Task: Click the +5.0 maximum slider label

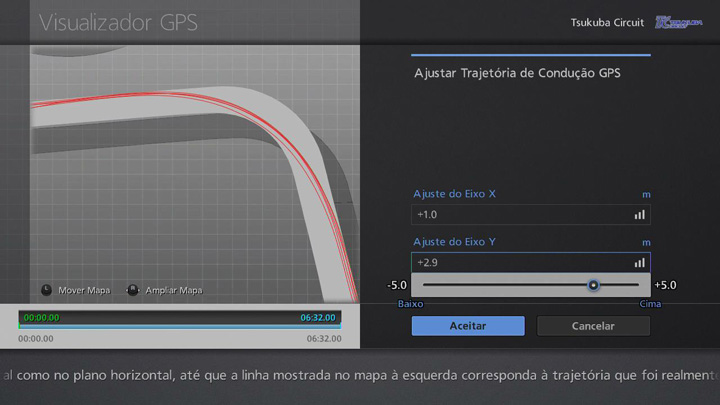Action: [666, 285]
